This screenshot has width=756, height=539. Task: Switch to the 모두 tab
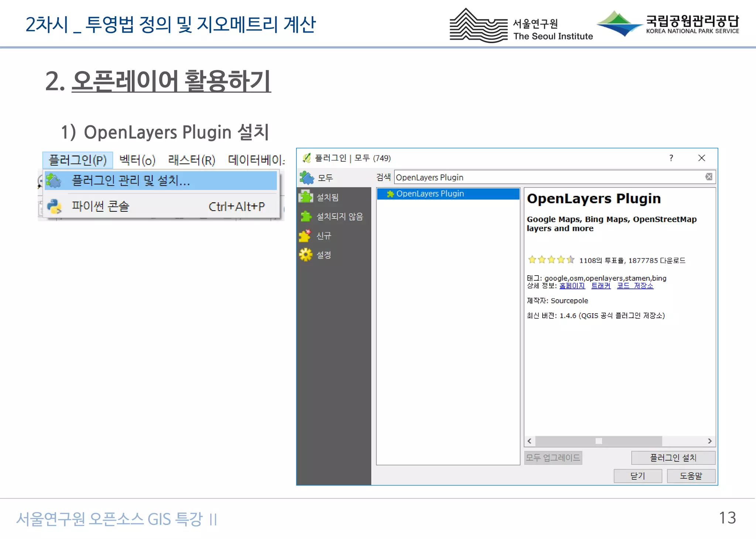pos(334,178)
